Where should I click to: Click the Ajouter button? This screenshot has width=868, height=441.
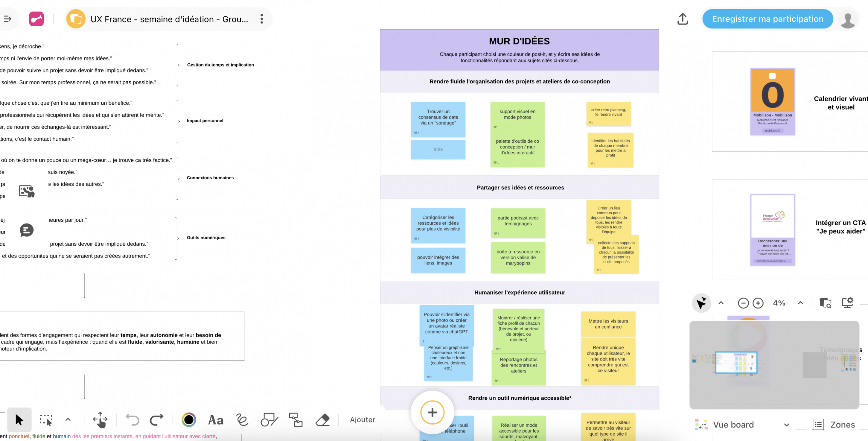[362, 420]
